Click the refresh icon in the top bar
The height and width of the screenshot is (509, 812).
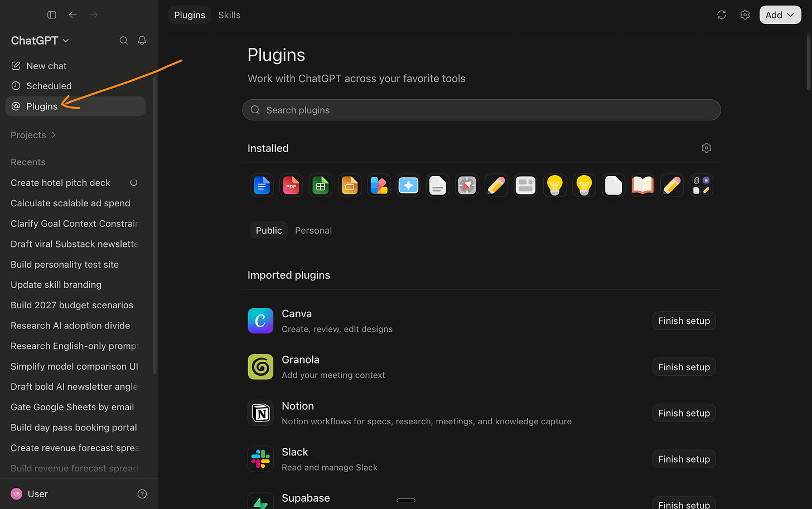click(x=722, y=15)
